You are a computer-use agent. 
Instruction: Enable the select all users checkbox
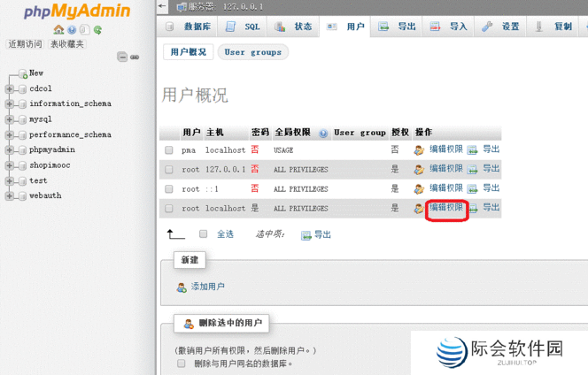pyautogui.click(x=204, y=234)
